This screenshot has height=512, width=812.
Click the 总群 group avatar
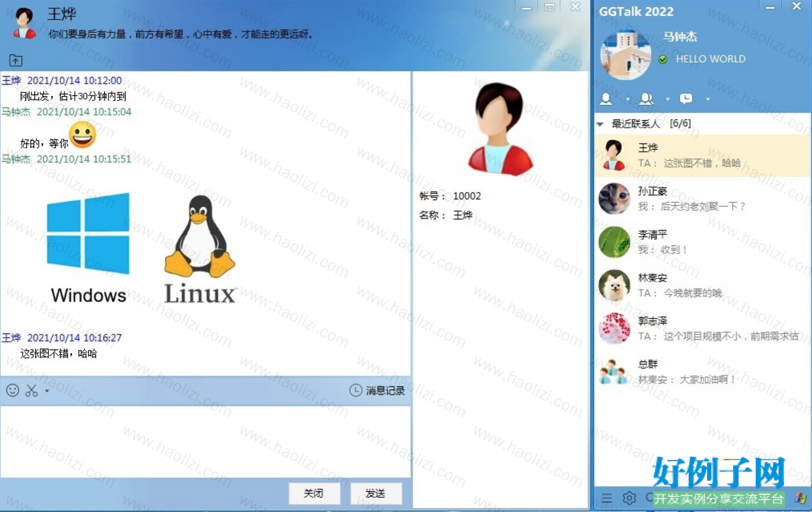(614, 372)
